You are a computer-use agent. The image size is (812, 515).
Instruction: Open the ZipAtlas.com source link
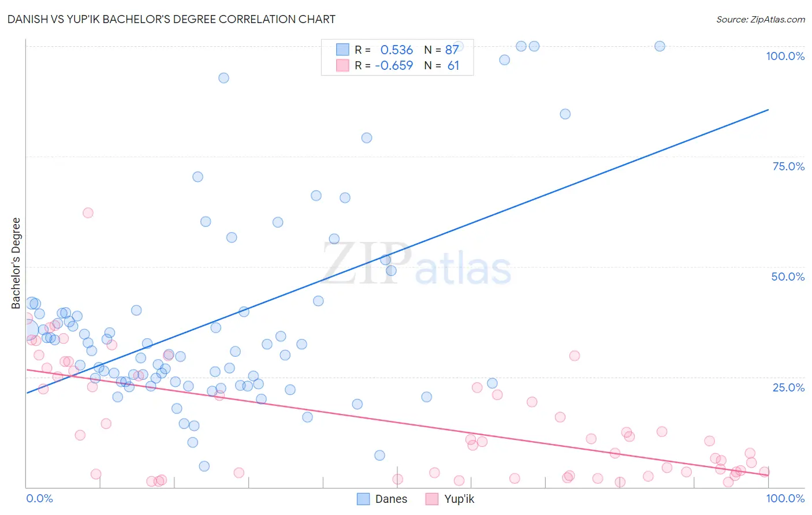coord(761,19)
